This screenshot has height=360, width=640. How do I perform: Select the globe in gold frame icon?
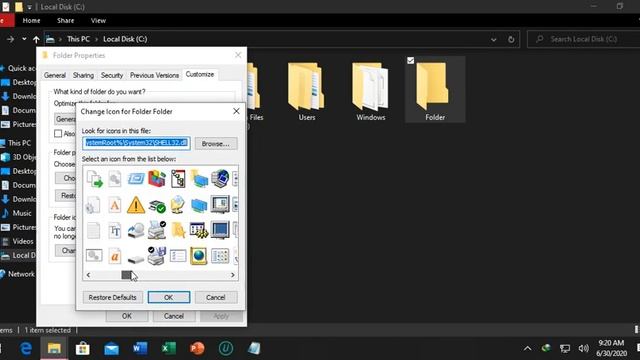(x=199, y=256)
